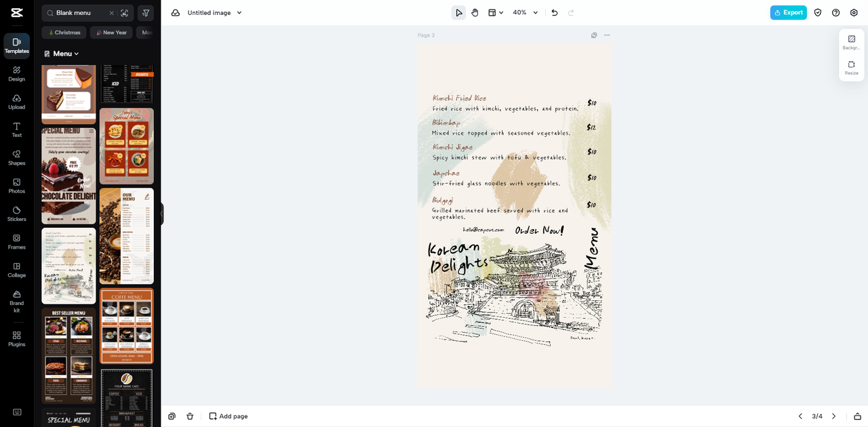Open the Upload panel
The width and height of the screenshot is (868, 427).
point(17,102)
